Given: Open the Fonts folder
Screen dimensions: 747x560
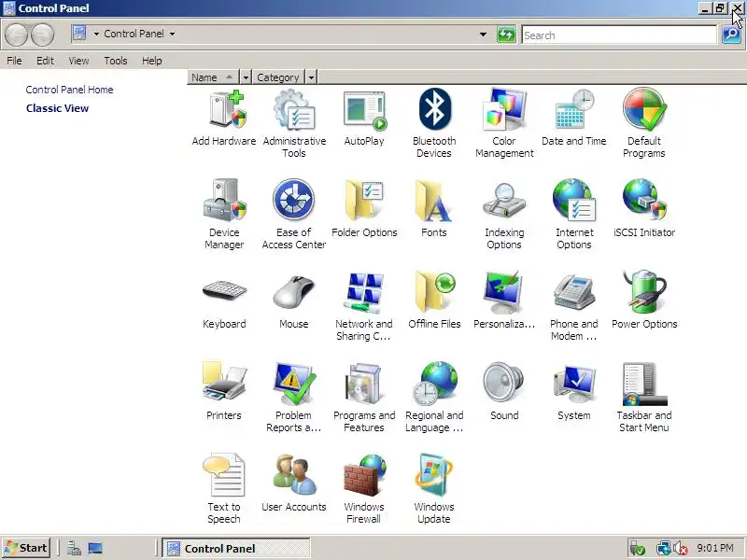Looking at the screenshot, I should 434,208.
